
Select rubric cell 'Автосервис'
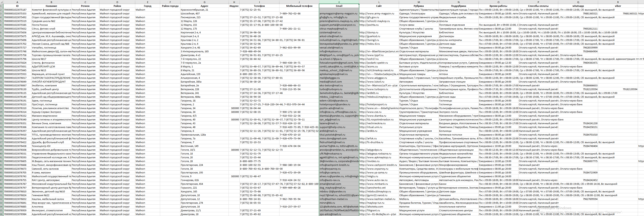tap(419, 82)
